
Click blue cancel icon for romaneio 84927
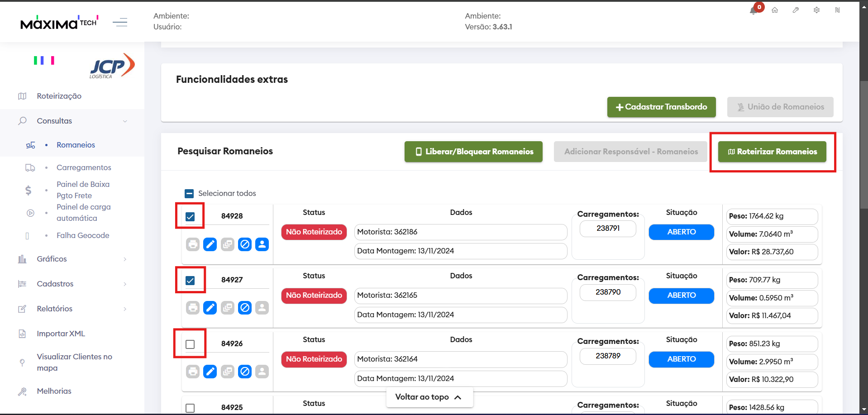pos(245,308)
